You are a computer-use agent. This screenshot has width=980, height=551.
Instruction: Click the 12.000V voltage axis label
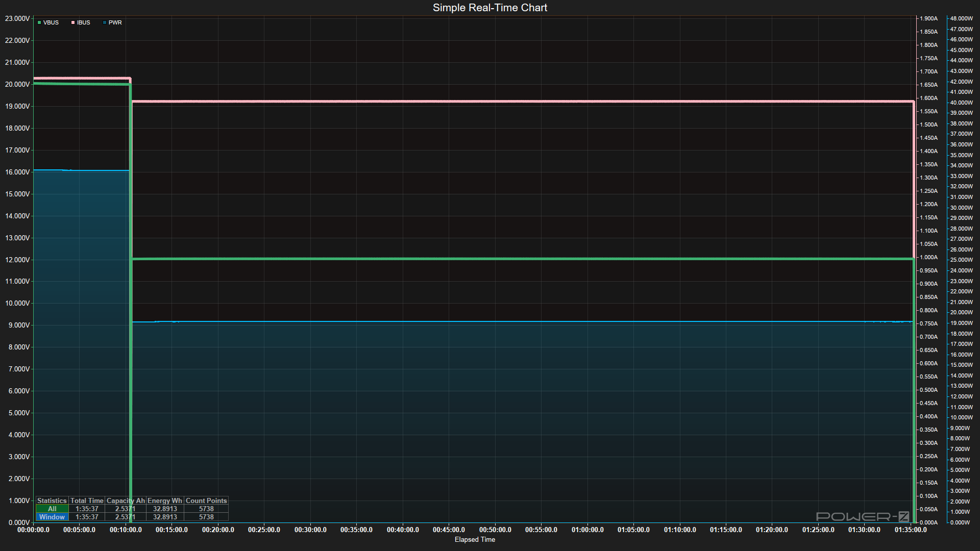click(x=17, y=260)
